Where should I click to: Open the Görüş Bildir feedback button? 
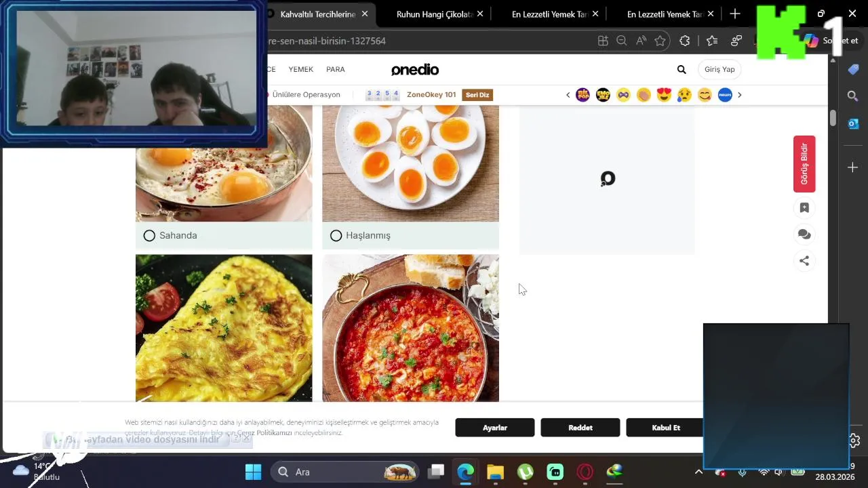click(804, 164)
